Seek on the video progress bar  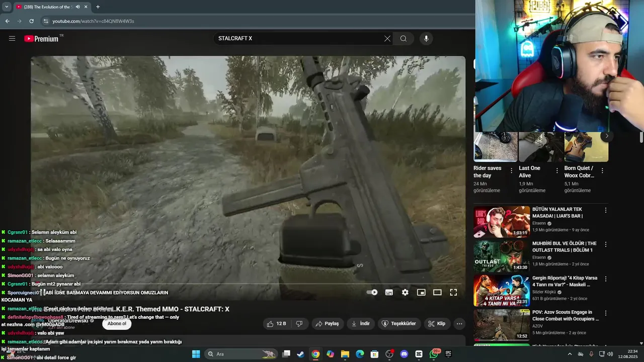[248, 284]
